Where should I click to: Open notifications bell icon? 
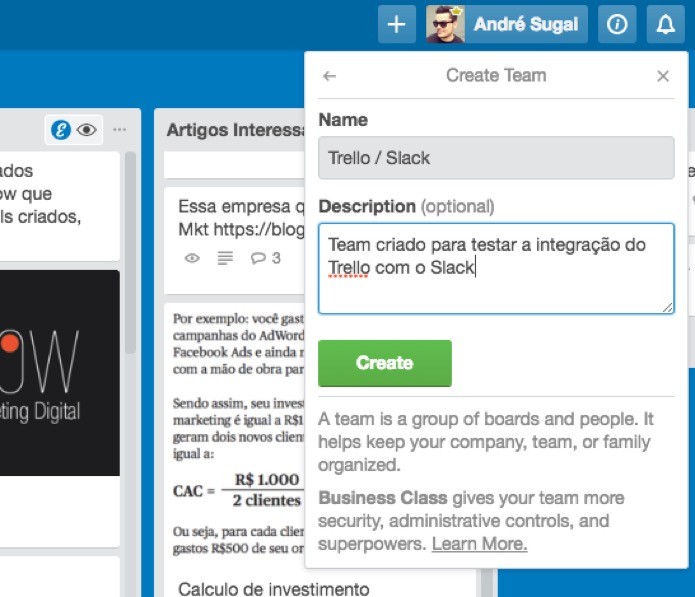(x=665, y=24)
